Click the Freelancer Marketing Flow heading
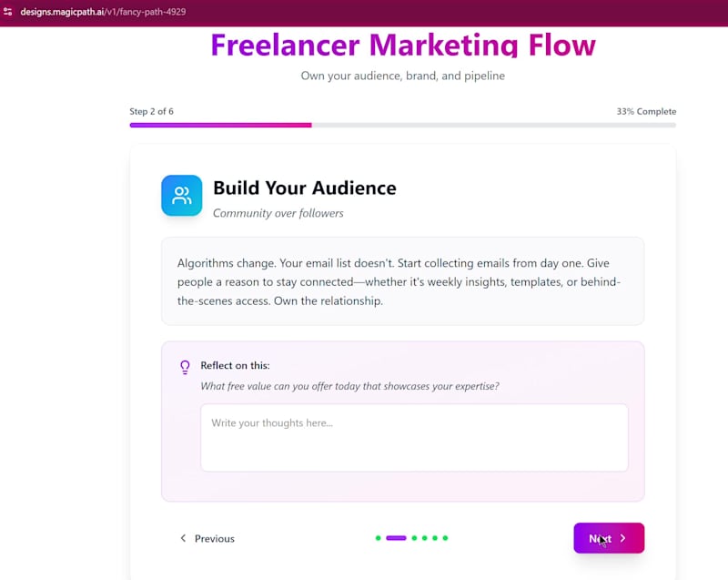This screenshot has width=728, height=580. tap(403, 45)
